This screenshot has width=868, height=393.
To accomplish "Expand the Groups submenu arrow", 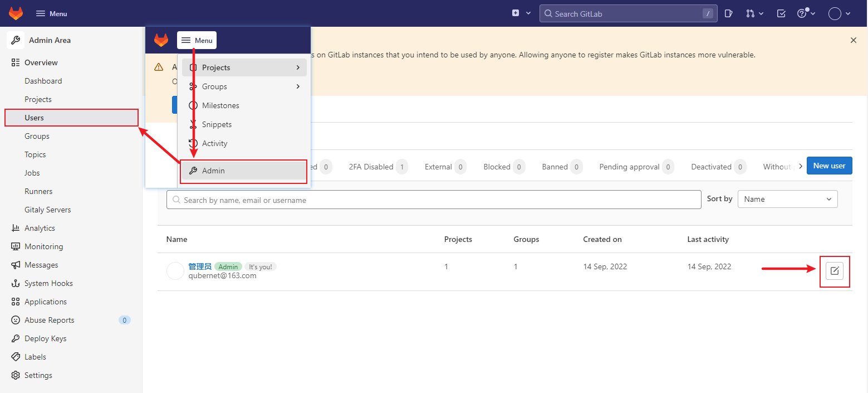I will 298,86.
